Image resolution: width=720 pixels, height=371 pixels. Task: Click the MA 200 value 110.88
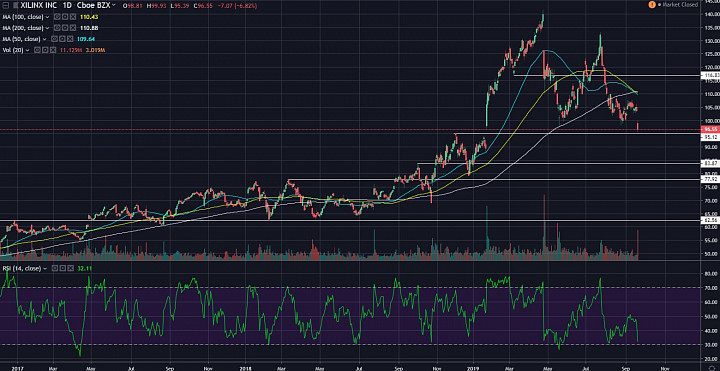coord(89,28)
